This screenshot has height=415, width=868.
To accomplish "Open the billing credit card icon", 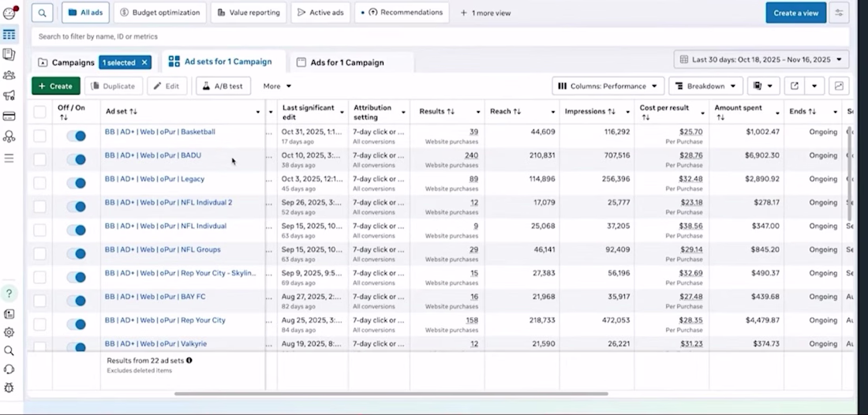I will click(9, 116).
